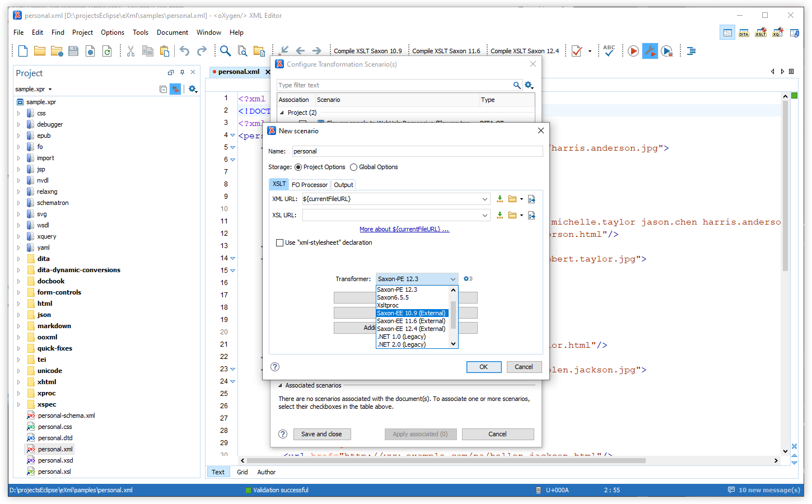Click Type filter text field
Viewport: 812px width, 504px height.
pyautogui.click(x=394, y=85)
